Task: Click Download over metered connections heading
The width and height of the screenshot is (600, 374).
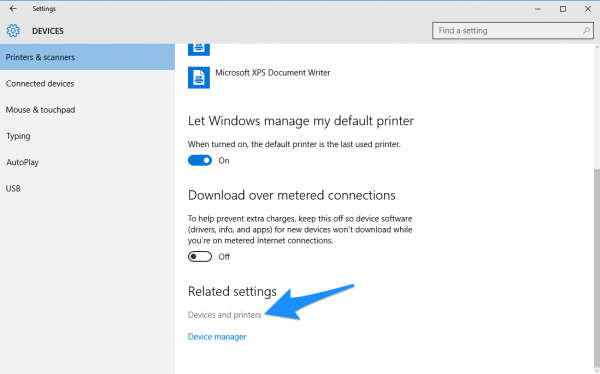Action: tap(292, 195)
